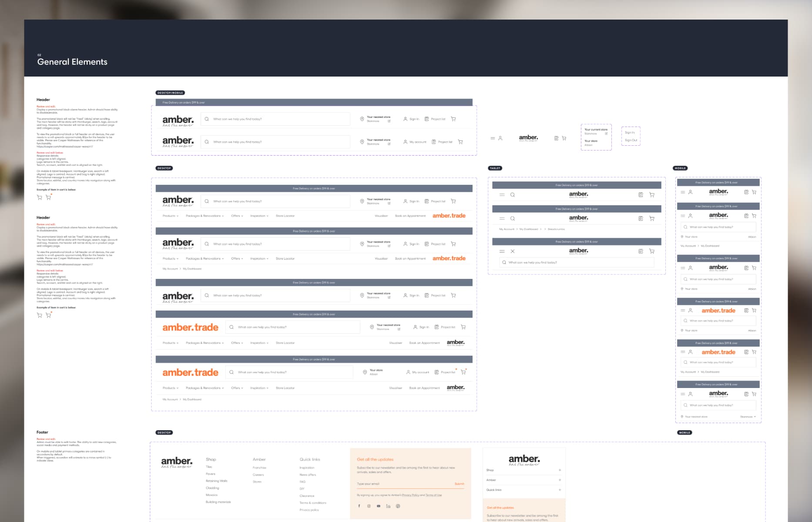Select My Dashboard in the breadcrumb
This screenshot has height=522, width=812.
[x=191, y=269]
